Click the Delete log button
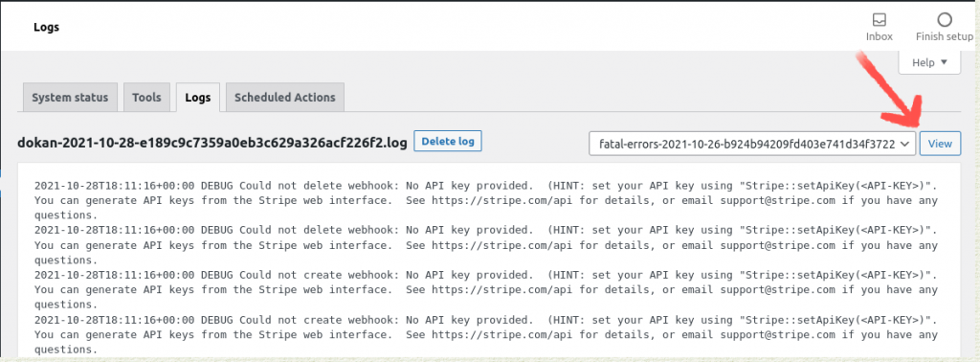The image size is (980, 362). click(448, 142)
